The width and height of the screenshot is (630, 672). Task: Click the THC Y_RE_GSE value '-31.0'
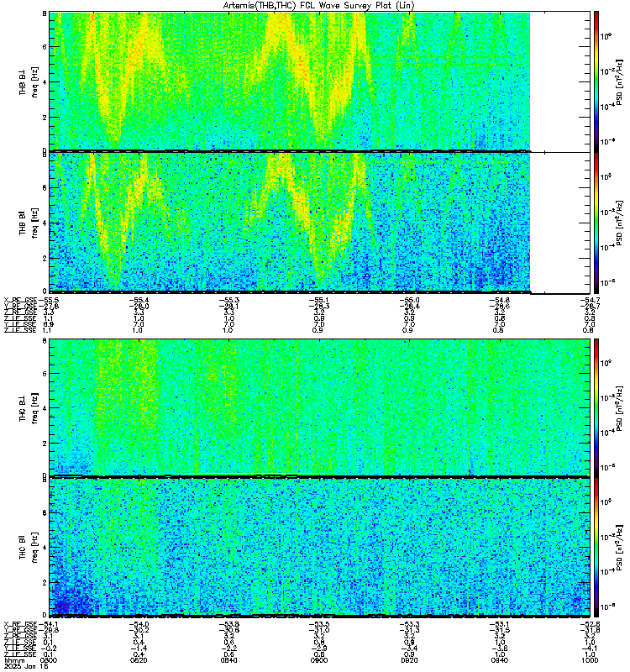[x=319, y=630]
